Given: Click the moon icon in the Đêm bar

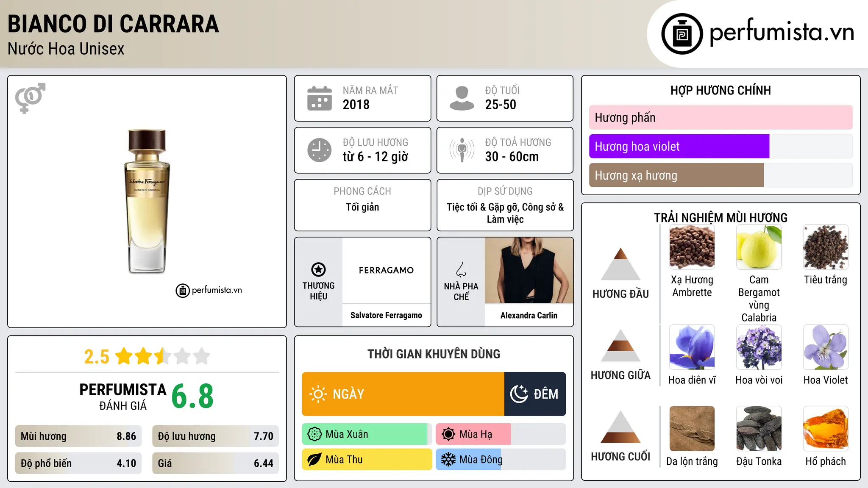Looking at the screenshot, I should pos(519,394).
